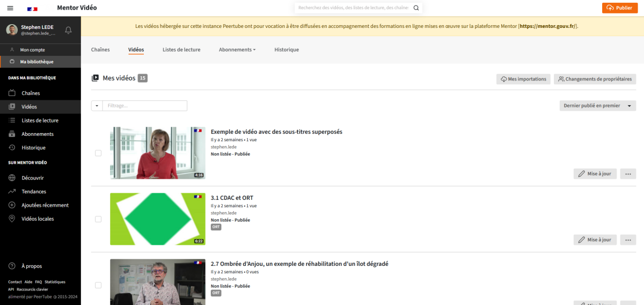Click the orange Publier button
This screenshot has height=305, width=644.
click(619, 8)
